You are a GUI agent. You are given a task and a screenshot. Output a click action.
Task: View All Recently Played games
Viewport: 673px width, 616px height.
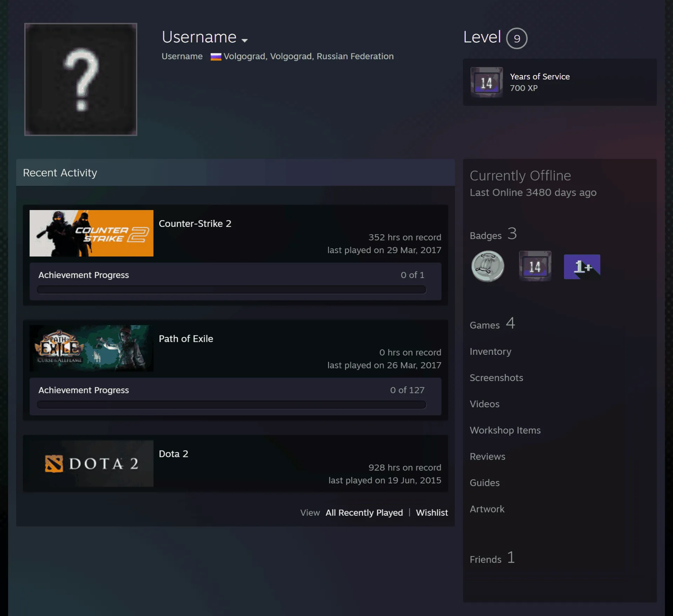click(364, 513)
